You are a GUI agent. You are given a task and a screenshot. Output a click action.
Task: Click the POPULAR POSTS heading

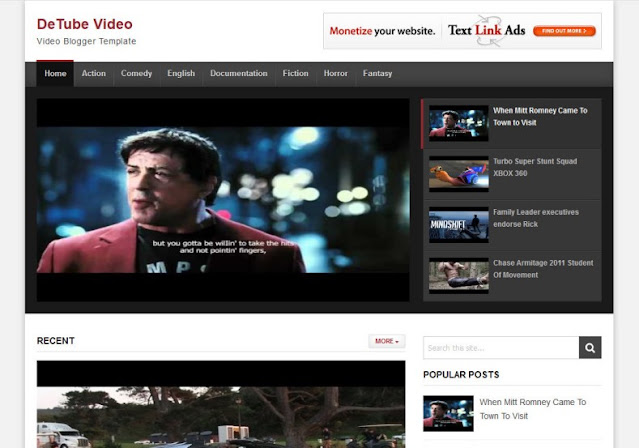[x=461, y=375]
